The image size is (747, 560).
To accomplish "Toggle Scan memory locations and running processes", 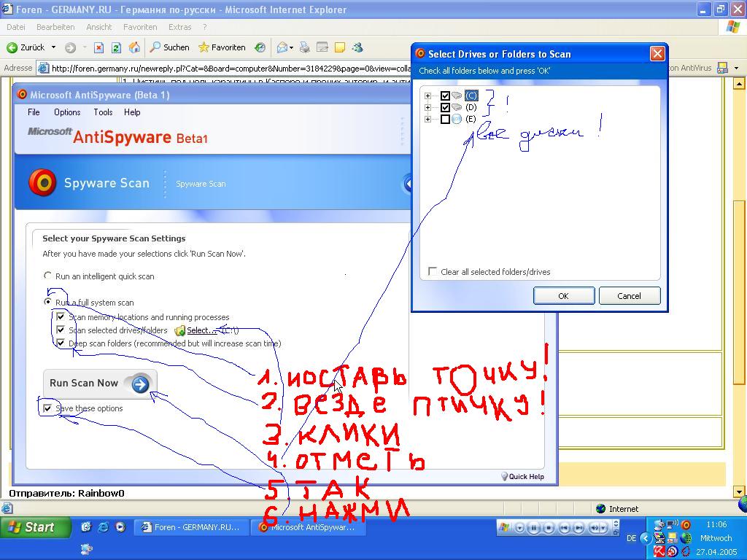I will [x=61, y=316].
